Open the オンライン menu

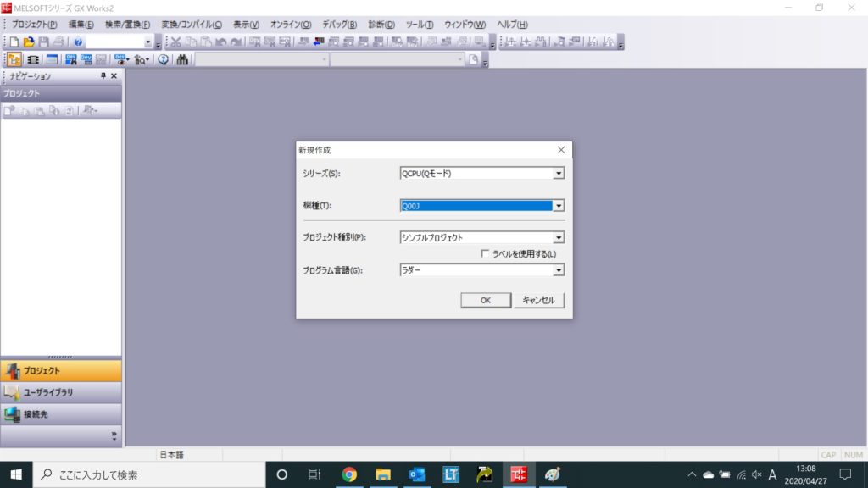[291, 25]
